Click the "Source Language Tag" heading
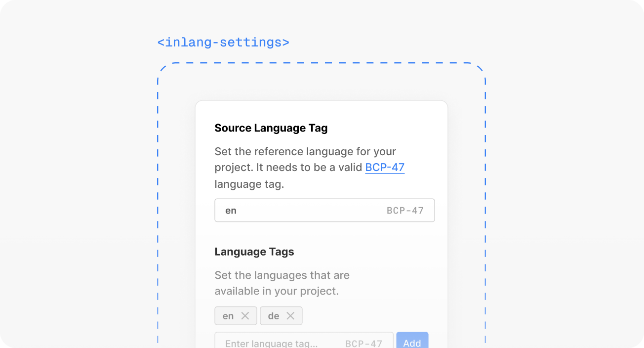Viewport: 644px width, 348px height. (271, 128)
